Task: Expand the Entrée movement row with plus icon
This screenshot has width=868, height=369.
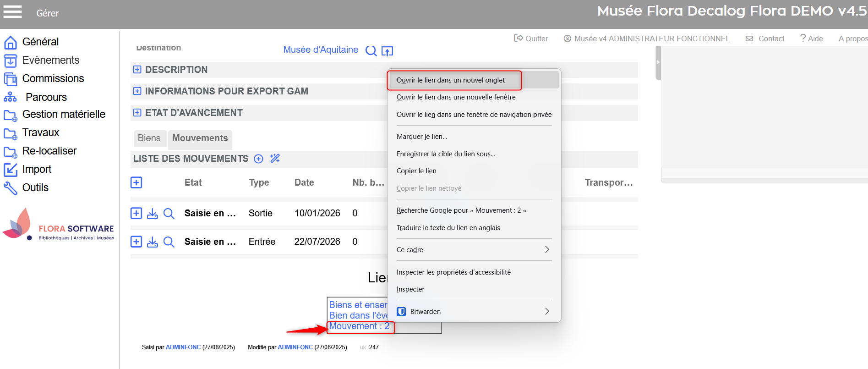Action: click(136, 242)
